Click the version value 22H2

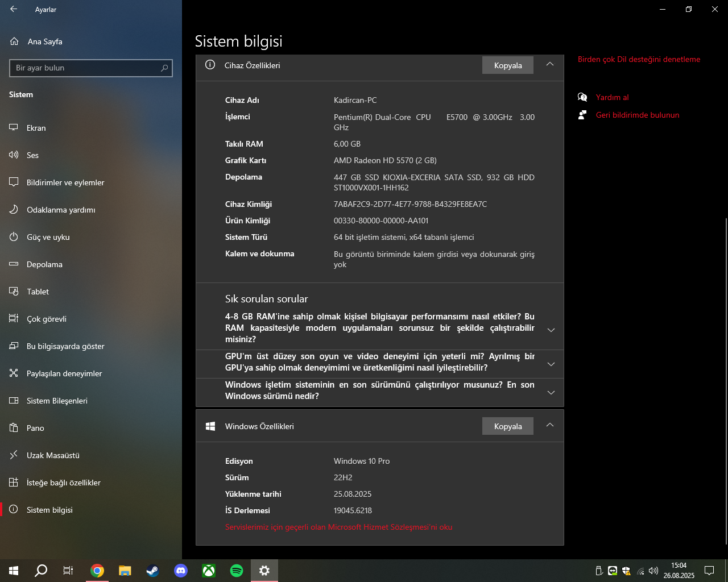(343, 477)
